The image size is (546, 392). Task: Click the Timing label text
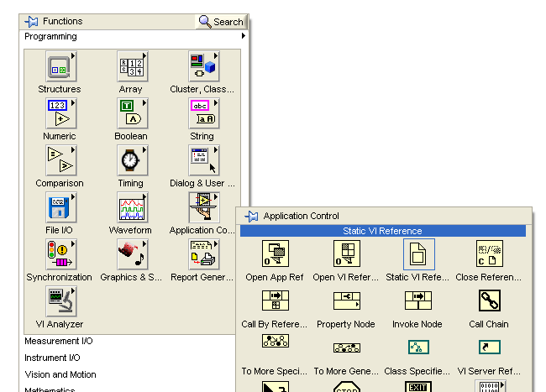pos(130,183)
